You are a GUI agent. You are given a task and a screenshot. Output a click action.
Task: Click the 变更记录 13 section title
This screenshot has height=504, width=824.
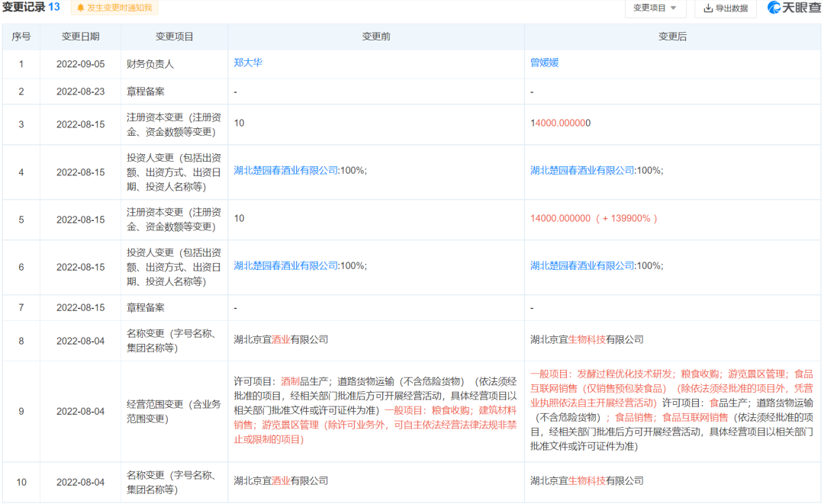[31, 8]
